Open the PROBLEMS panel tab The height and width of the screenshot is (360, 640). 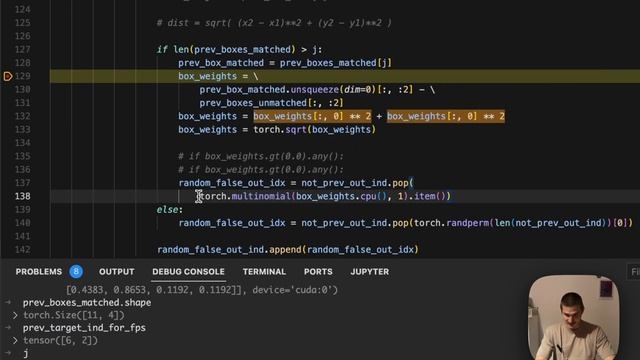tap(39, 272)
